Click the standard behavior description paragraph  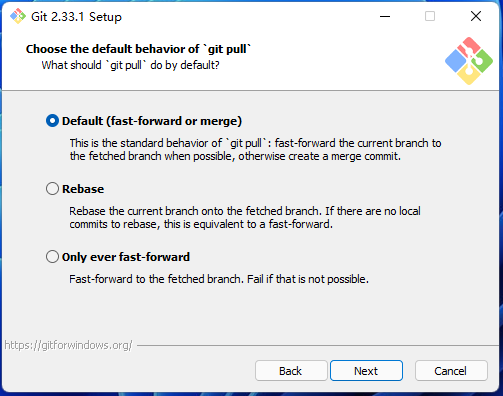tap(255, 150)
